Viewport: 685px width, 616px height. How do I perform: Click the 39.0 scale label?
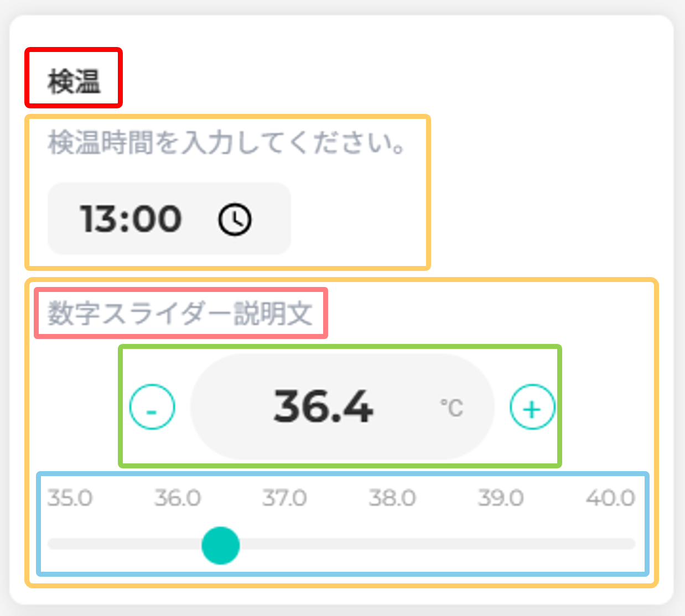[501, 498]
